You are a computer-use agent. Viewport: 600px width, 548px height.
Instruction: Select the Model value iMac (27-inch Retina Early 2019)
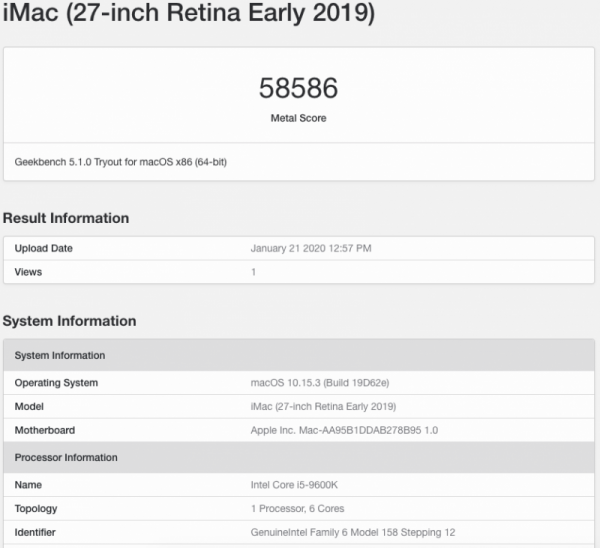coord(323,406)
